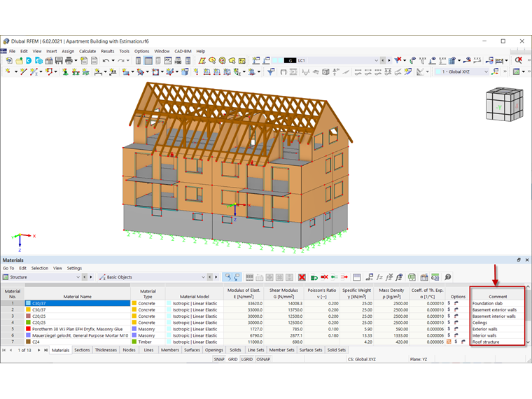The image size is (532, 399).
Task: Click the coordinate system settings icon
Action: click(496, 71)
